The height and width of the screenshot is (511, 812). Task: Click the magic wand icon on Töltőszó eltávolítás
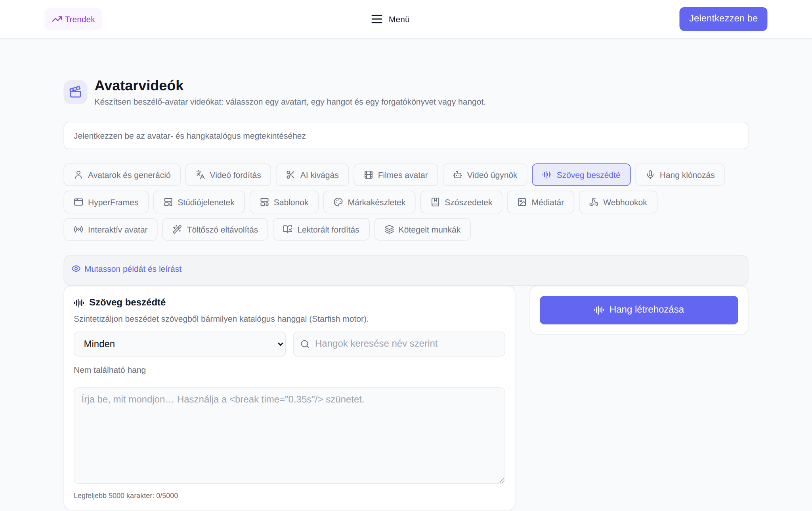[x=177, y=229]
